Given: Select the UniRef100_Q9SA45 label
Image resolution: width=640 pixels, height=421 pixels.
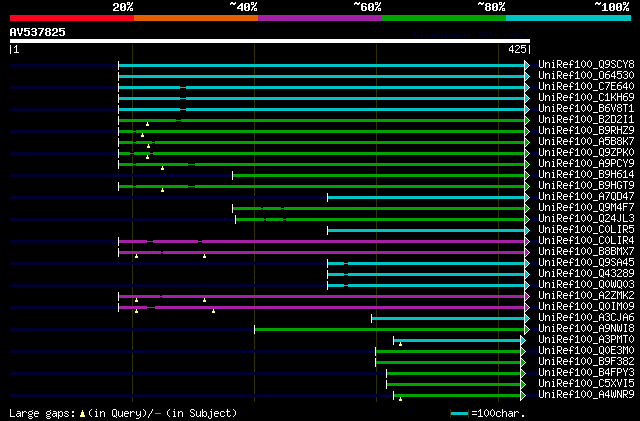Looking at the screenshot, I should click(x=586, y=263).
